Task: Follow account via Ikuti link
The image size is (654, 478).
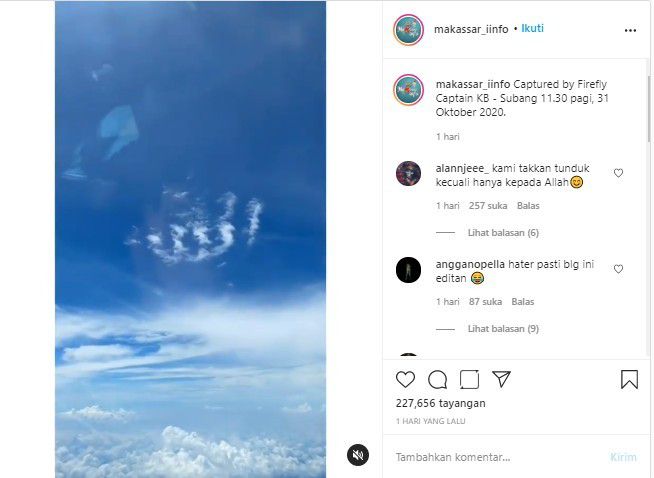Action: tap(532, 28)
